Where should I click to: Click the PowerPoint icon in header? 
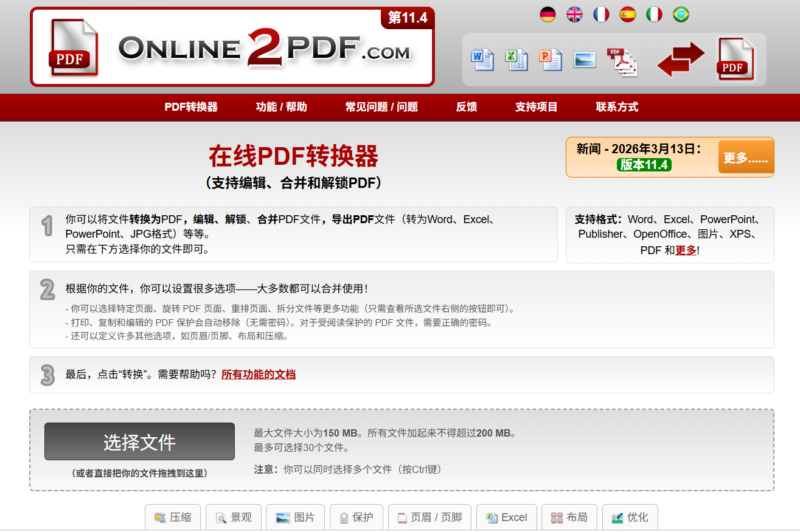coord(551,60)
